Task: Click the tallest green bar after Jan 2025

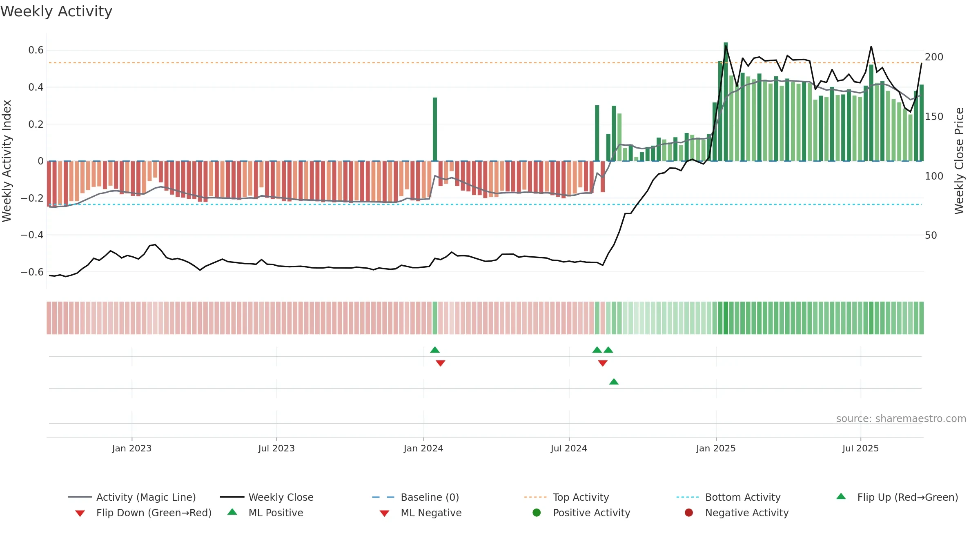Action: tap(726, 102)
